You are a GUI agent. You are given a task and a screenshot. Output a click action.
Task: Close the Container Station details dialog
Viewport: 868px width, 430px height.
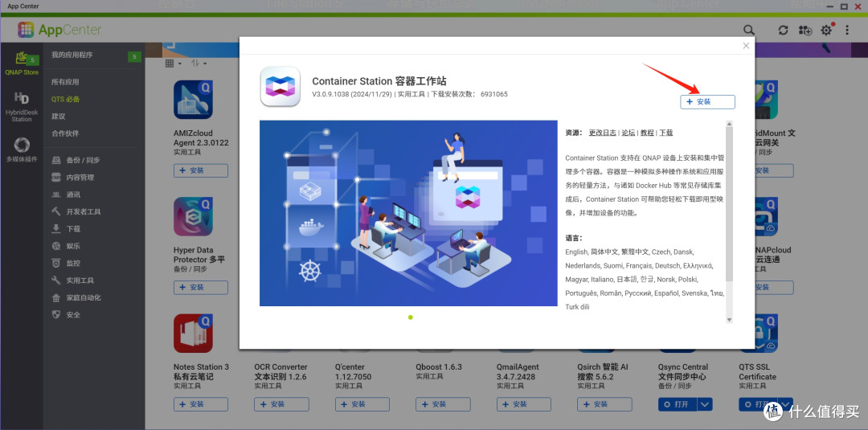tap(746, 46)
